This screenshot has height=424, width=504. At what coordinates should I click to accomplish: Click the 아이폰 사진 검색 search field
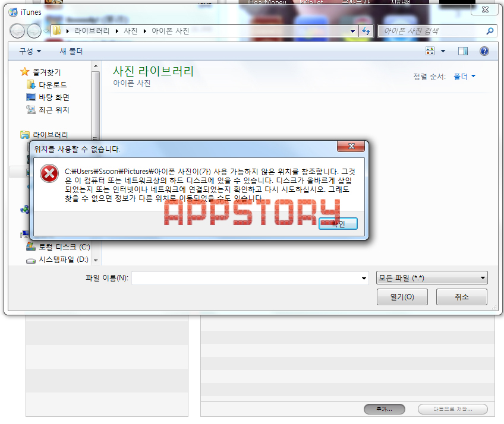point(432,31)
